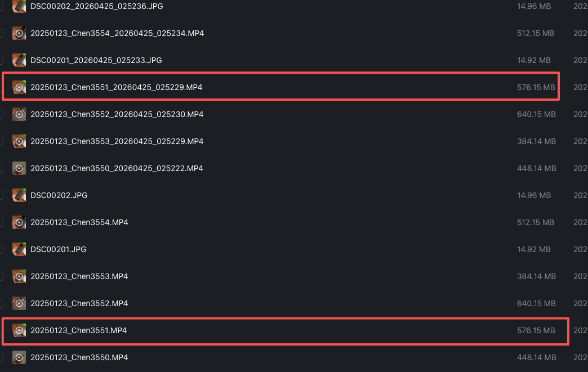Click video thumbnail icon for 20250123_Chen3554_20260425_025234.MP4
Viewport: 588px width, 372px height.
[19, 33]
